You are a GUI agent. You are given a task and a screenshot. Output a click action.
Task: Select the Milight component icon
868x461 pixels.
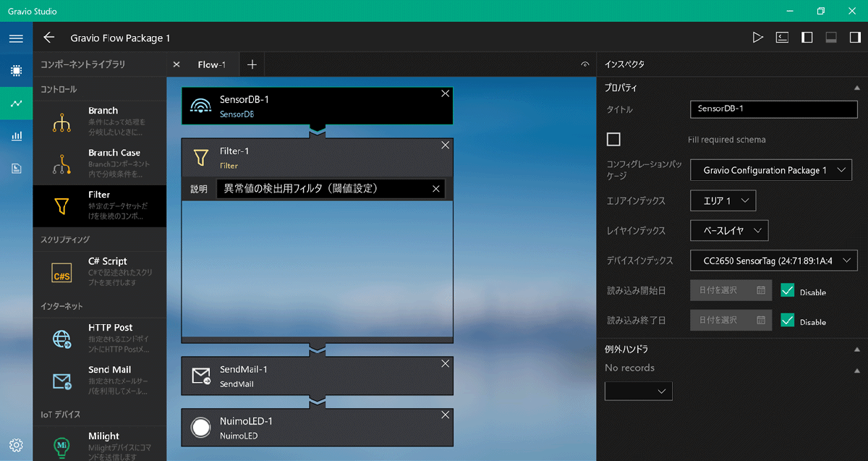pyautogui.click(x=61, y=447)
